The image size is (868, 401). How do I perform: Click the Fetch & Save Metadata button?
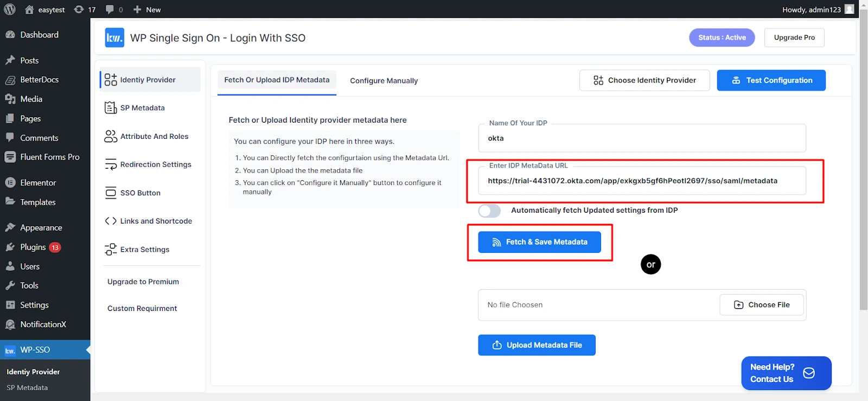point(539,242)
